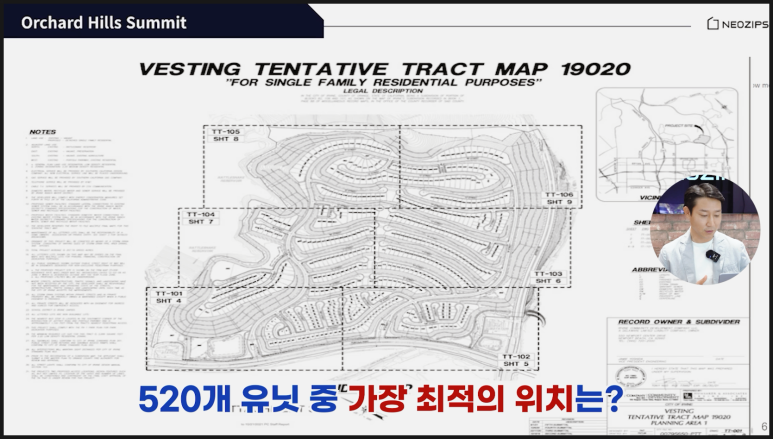This screenshot has width=773, height=439.
Task: Click the red caption text '가장 최적의 위치'
Action: pyautogui.click(x=460, y=399)
